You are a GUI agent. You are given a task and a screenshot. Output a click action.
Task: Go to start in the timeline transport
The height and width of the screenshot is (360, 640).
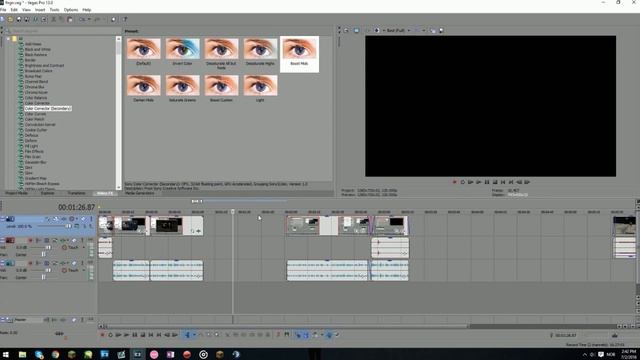coord(151,335)
